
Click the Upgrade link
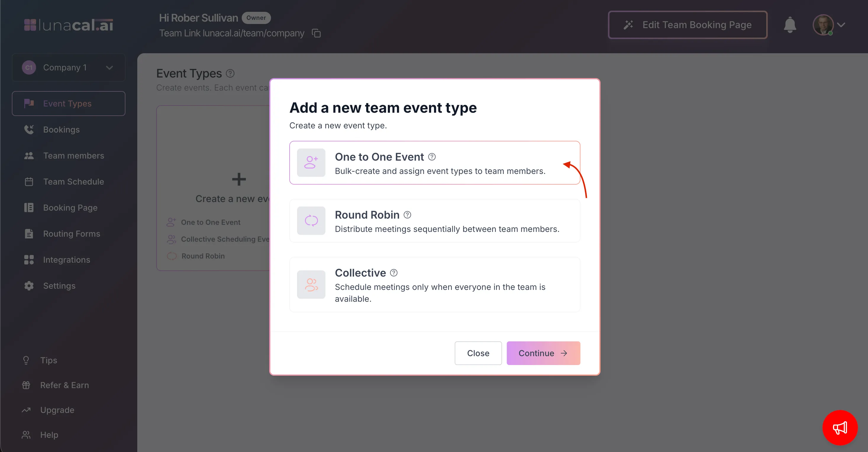(57, 410)
